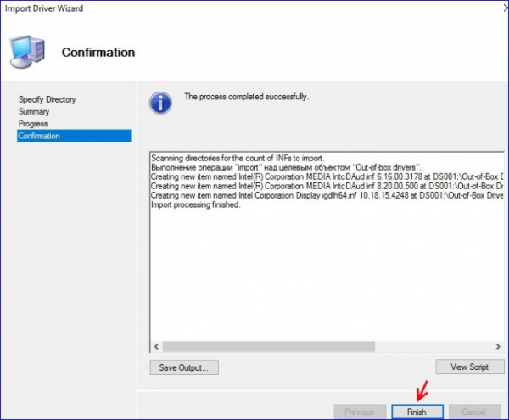Click the Confirmation page heading
509x420 pixels.
pyautogui.click(x=98, y=53)
